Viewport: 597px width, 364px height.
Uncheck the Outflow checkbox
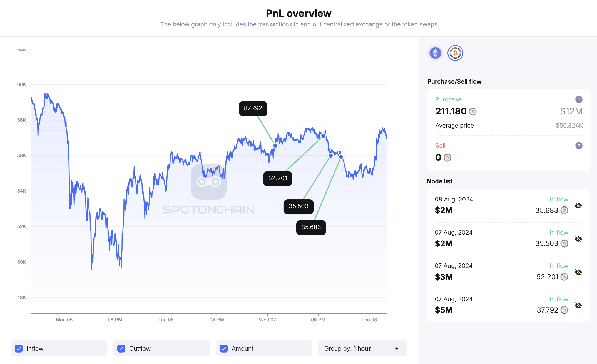tap(121, 348)
